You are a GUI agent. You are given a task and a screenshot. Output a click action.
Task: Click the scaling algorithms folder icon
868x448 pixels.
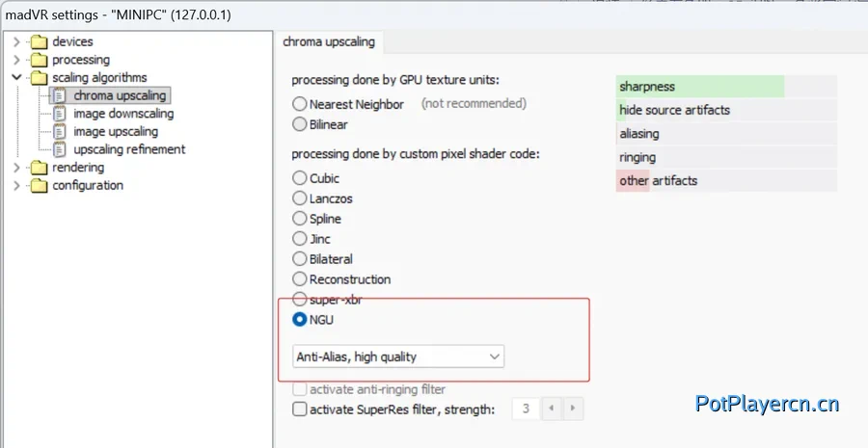coord(39,77)
